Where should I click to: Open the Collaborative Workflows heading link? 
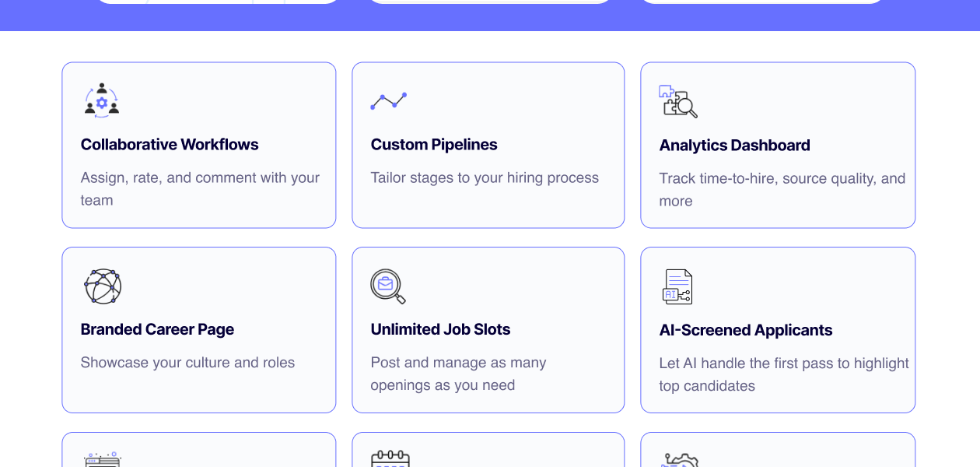[x=170, y=145]
